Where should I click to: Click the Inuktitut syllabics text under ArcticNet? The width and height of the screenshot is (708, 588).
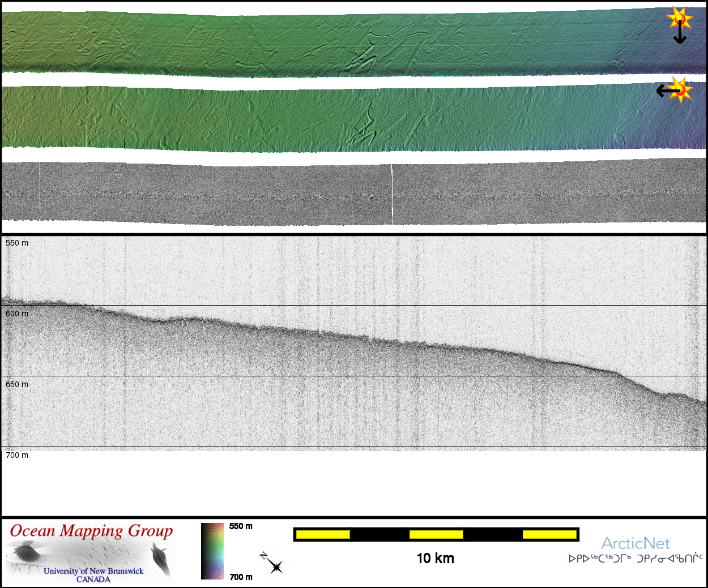pos(636,559)
